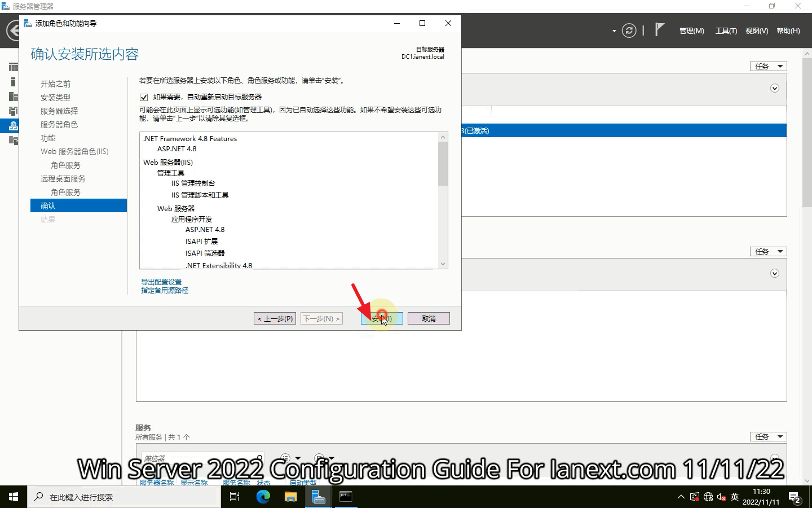This screenshot has width=812, height=508.
Task: Launch Microsoft Edge from the taskbar
Action: (x=263, y=497)
